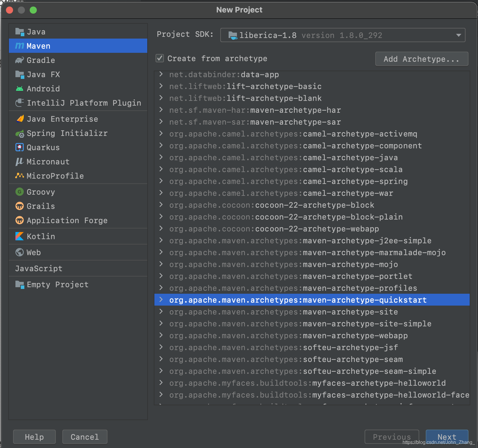Select maven-archetype-sar row

click(312, 122)
